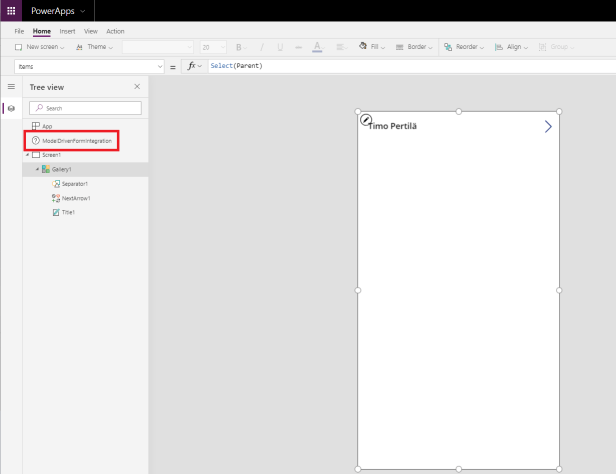Screen dimensions: 616x474
Task: Open the Align dropdown
Action: (x=511, y=47)
